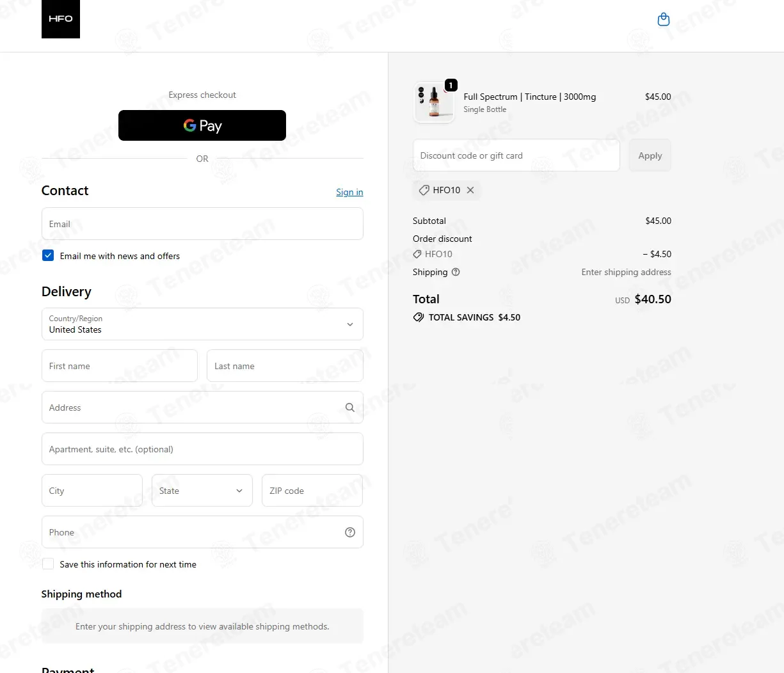Focus the Phone input field
This screenshot has height=673, width=784.
[202, 532]
